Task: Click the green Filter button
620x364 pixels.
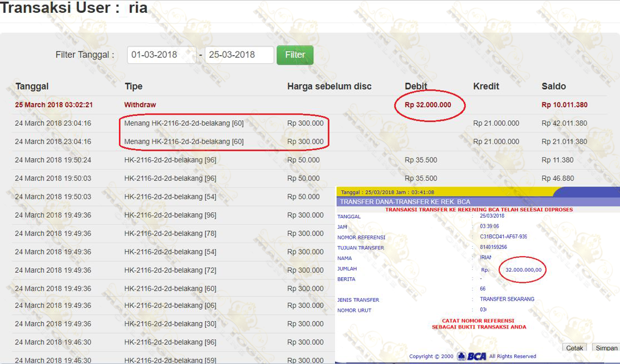Action: pyautogui.click(x=295, y=55)
